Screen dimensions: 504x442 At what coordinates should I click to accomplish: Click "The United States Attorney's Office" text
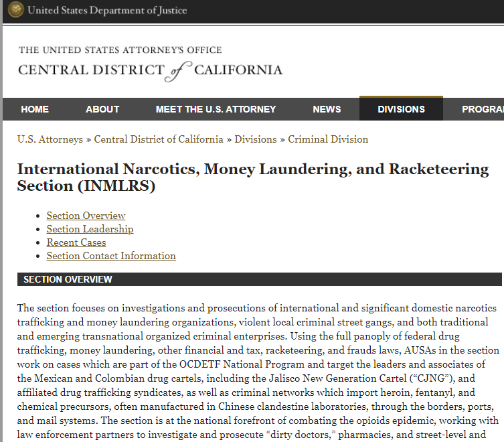coord(120,50)
